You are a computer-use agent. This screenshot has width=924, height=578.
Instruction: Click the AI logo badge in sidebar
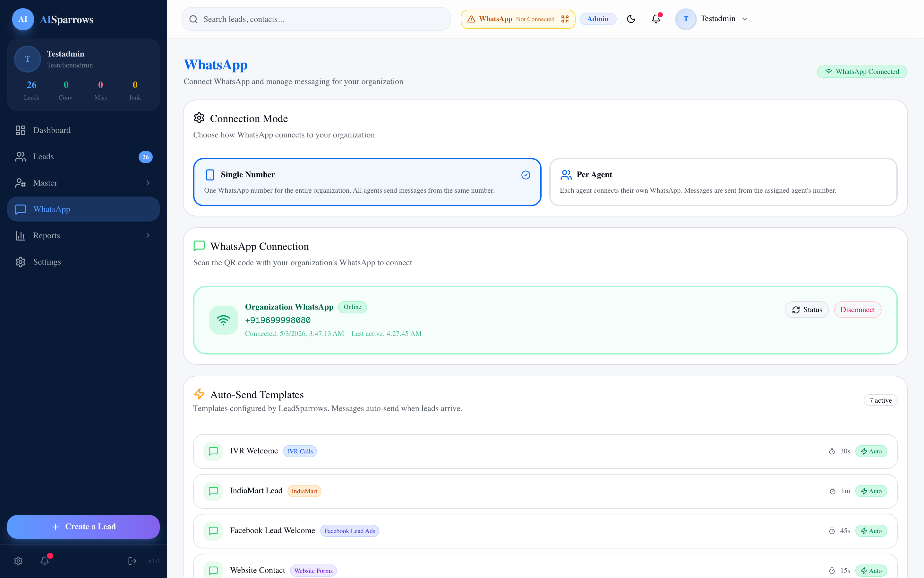(x=23, y=19)
